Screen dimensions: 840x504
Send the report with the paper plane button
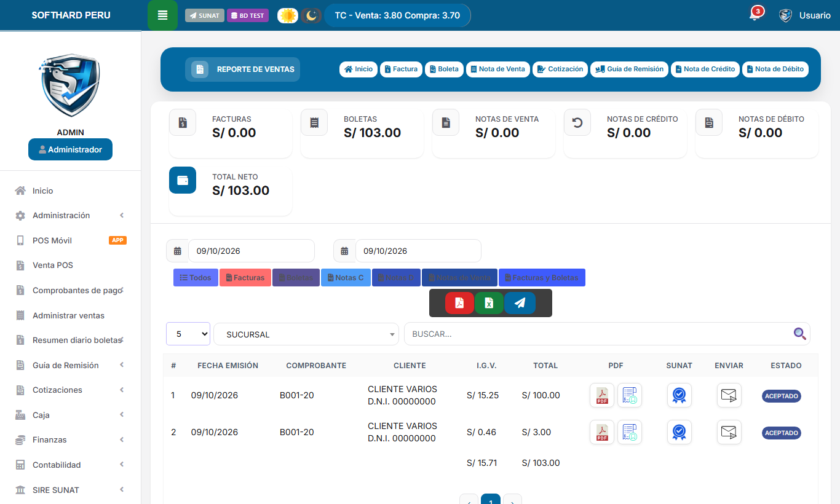pyautogui.click(x=520, y=303)
